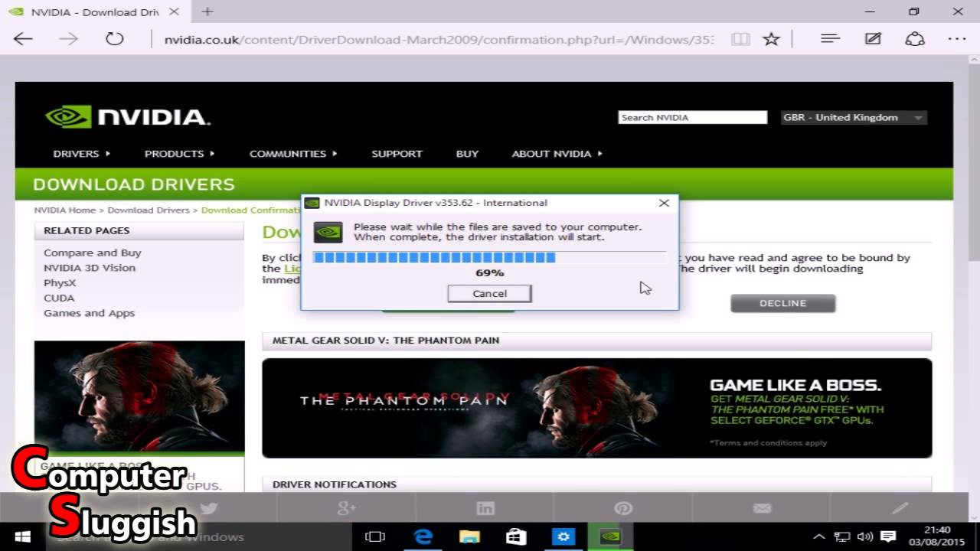Open the Phantom Pain wide banner
This screenshot has height=551, width=980.
pos(597,408)
